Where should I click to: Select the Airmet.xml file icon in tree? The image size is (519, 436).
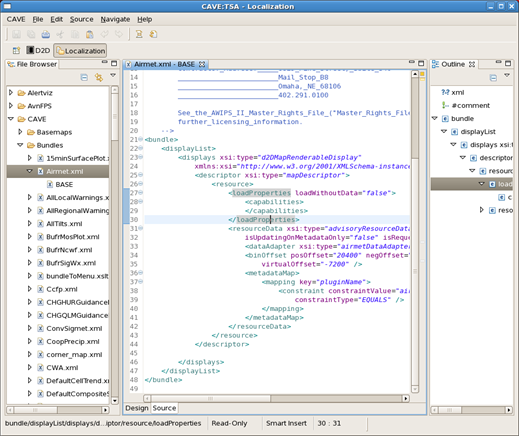tap(40, 171)
